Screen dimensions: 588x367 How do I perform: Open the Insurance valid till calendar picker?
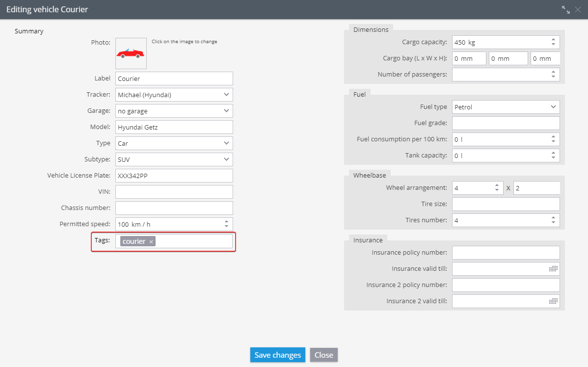click(553, 269)
